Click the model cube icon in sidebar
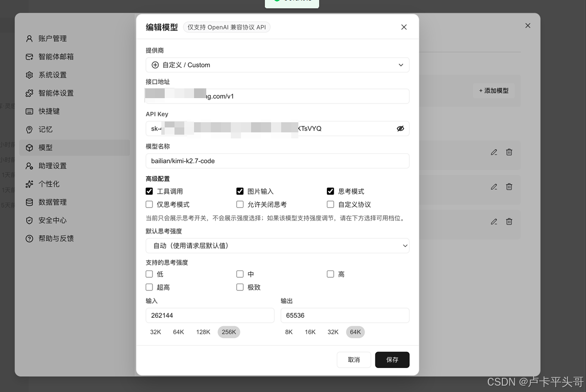The image size is (586, 392). [29, 148]
